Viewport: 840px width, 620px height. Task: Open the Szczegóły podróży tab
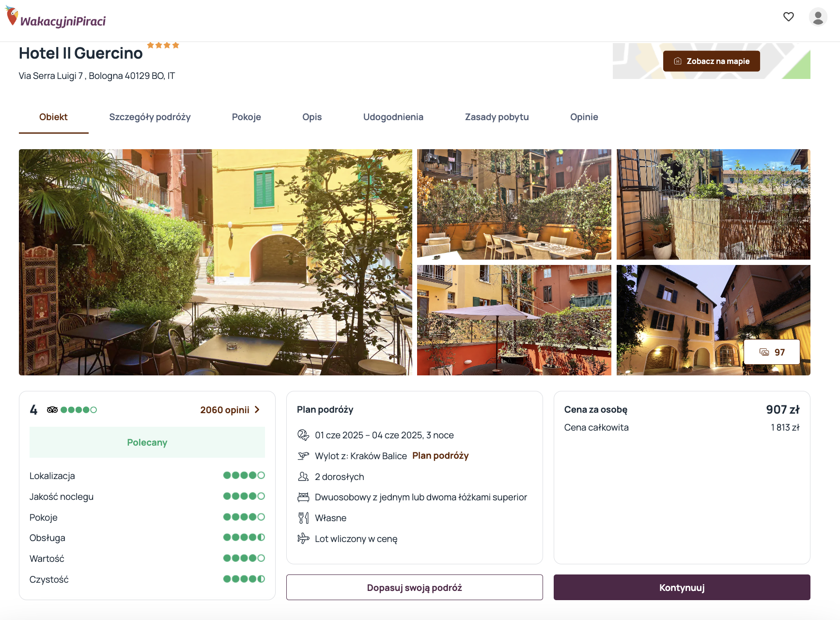[x=150, y=117]
